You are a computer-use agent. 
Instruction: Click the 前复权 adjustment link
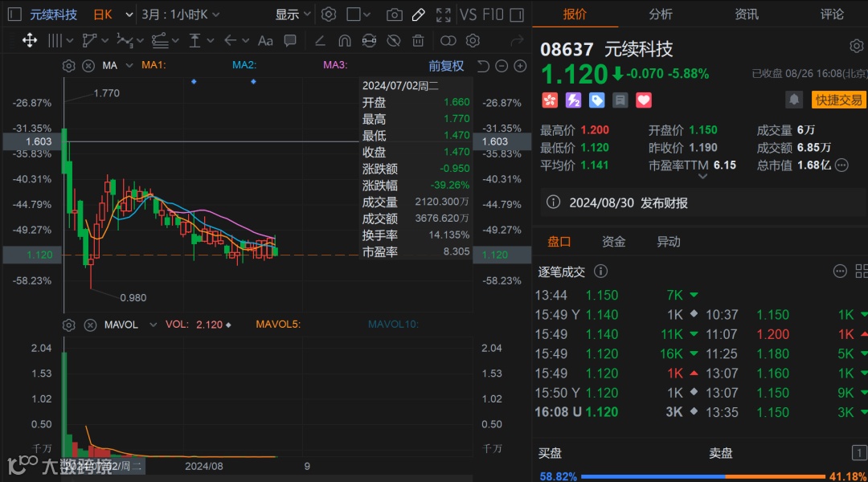445,67
